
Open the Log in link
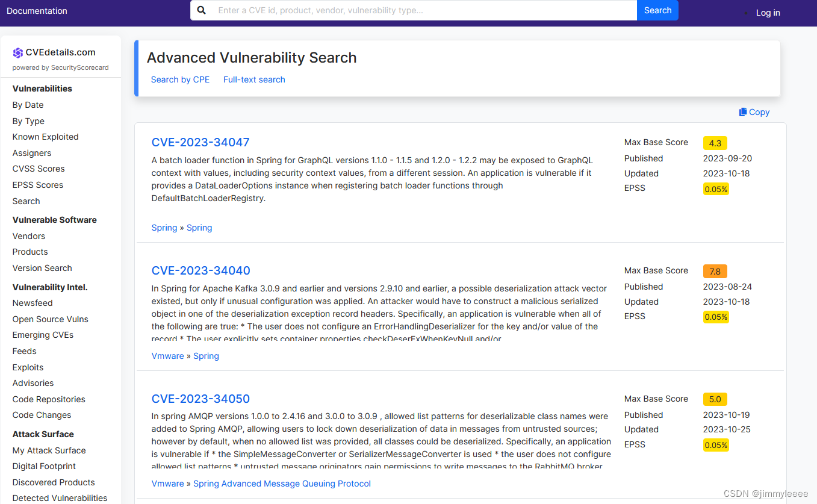[768, 13]
